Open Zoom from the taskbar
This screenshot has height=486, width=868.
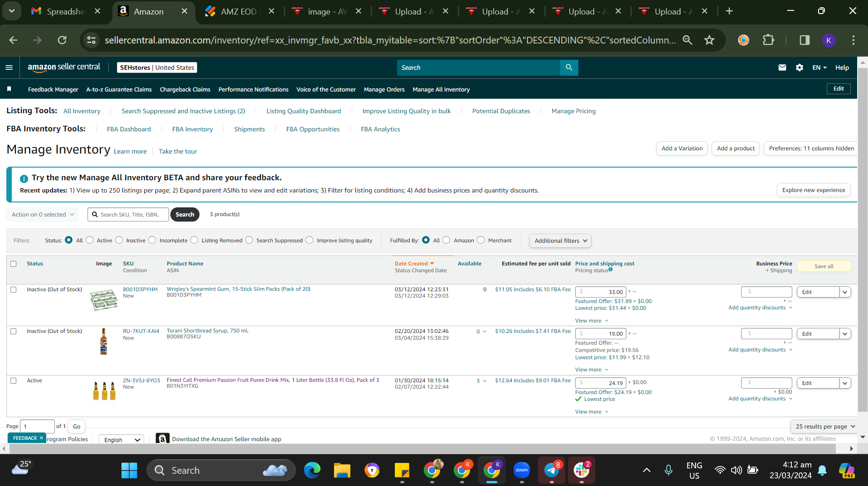[522, 470]
